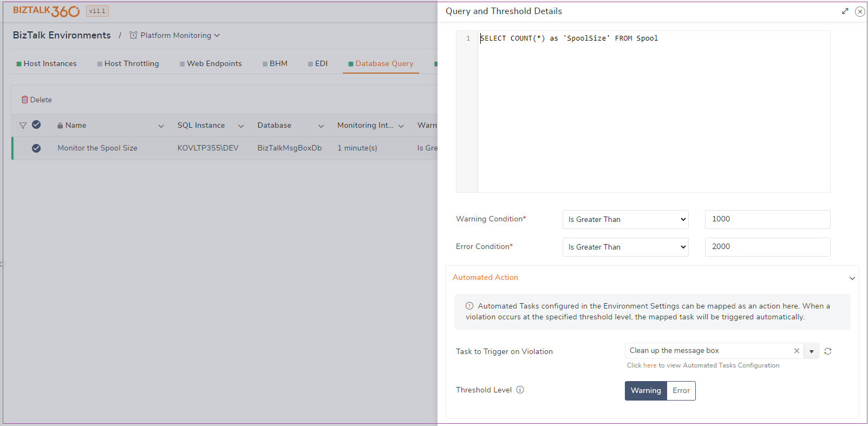The height and width of the screenshot is (426, 868).
Task: Click the Error Condition value field 2000
Action: tap(767, 247)
